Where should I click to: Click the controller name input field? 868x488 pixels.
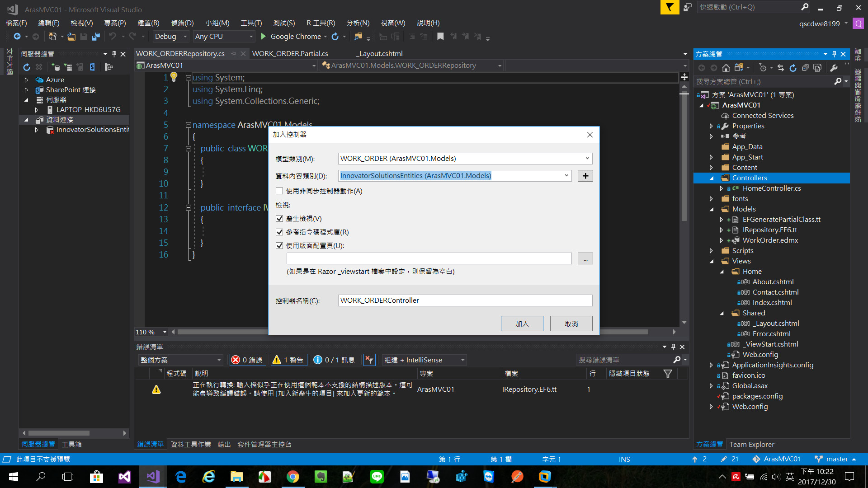(465, 300)
